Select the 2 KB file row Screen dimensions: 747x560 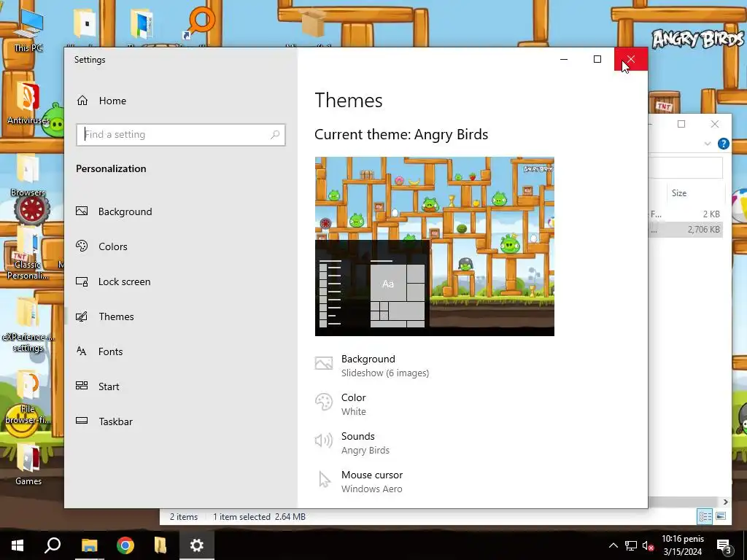click(686, 214)
